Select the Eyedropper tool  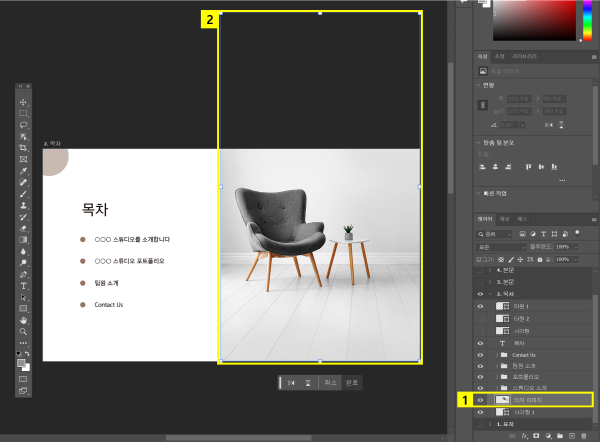click(23, 171)
